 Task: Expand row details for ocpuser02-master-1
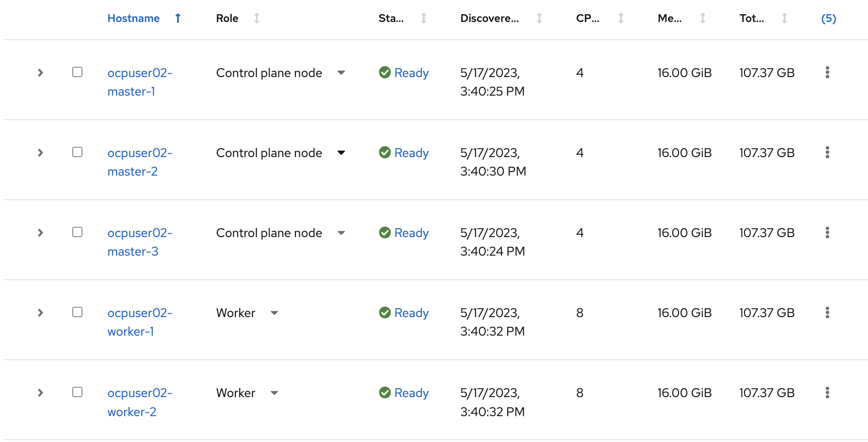point(41,73)
